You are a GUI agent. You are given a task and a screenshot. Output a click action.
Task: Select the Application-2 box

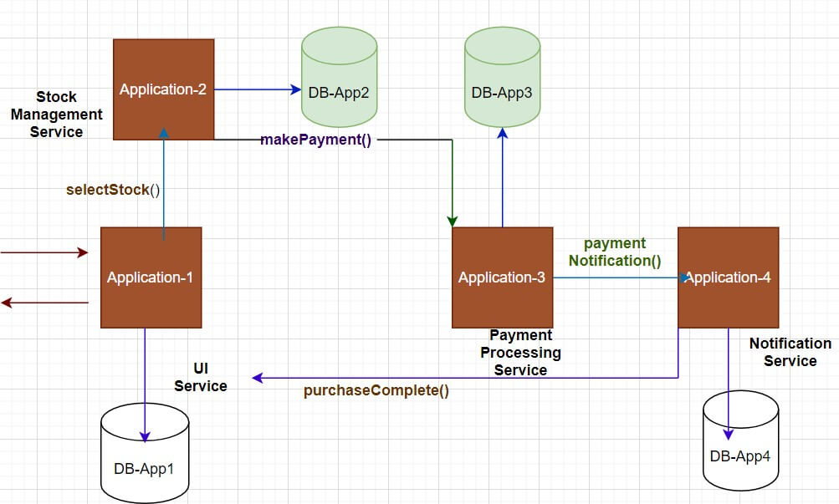[x=163, y=89]
